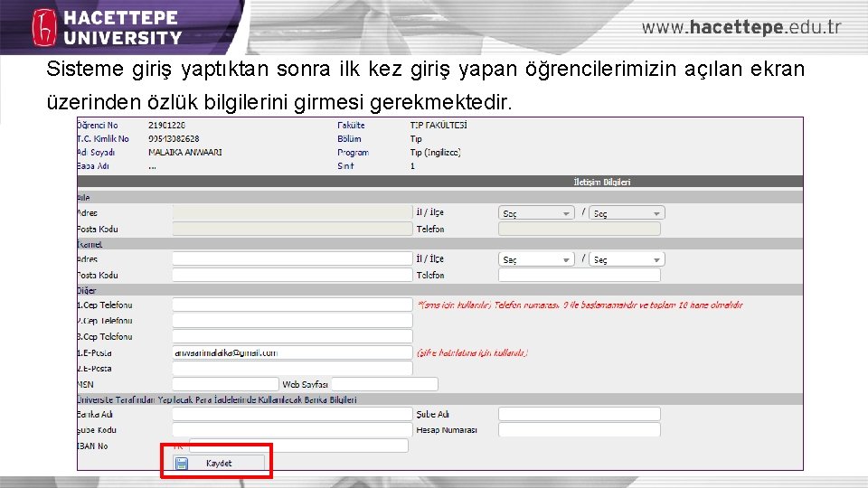This screenshot has height=488, width=868.
Task: Open the İlçe dropdown in the Aile section
Action: (x=627, y=213)
